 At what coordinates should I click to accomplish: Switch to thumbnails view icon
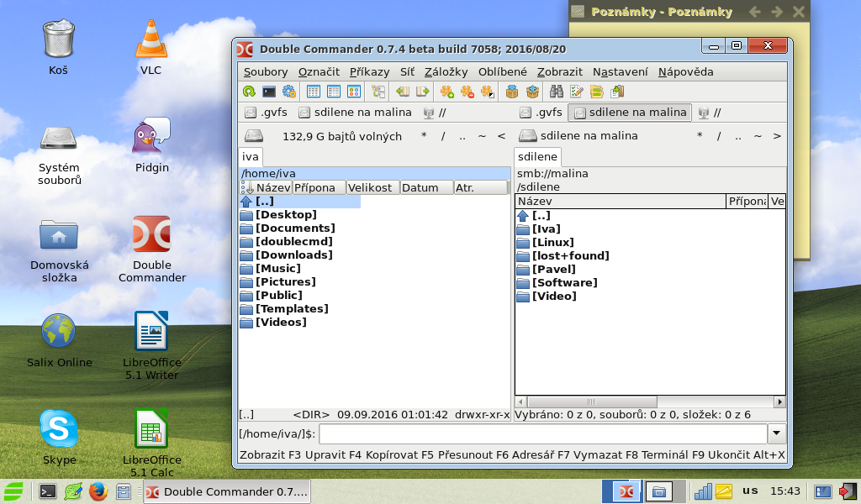(x=354, y=92)
